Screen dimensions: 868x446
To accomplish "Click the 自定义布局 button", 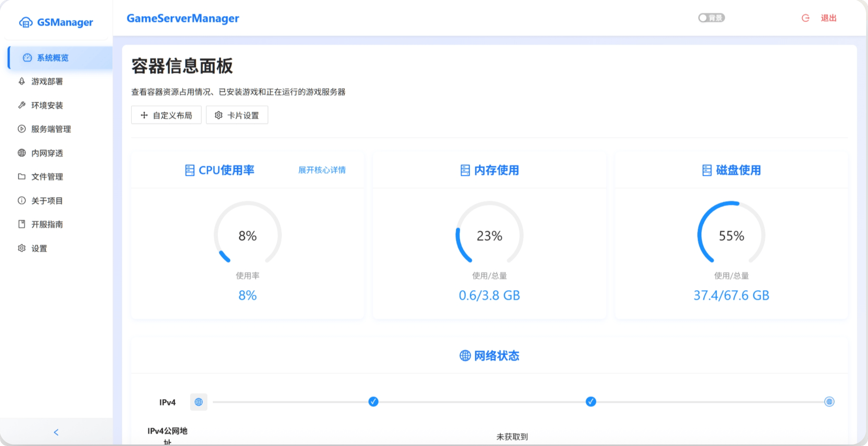I will coord(166,115).
